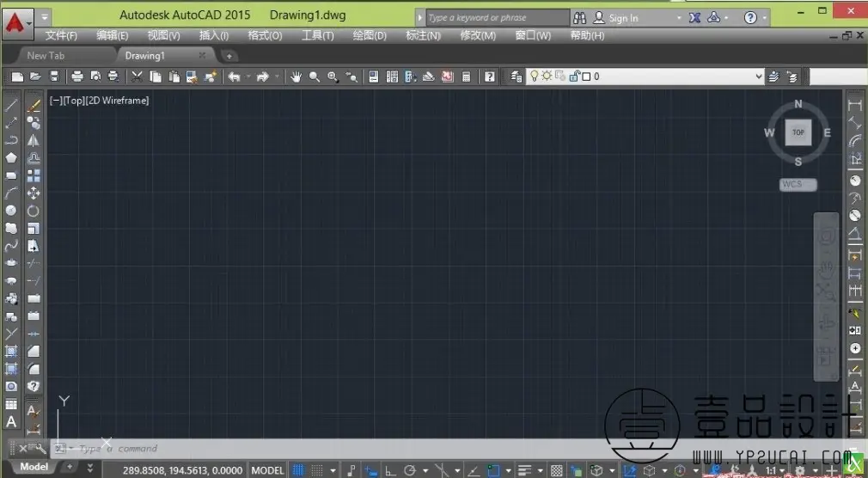The width and height of the screenshot is (868, 478).
Task: Toggle dynamic input in status bar
Action: pyautogui.click(x=371, y=471)
